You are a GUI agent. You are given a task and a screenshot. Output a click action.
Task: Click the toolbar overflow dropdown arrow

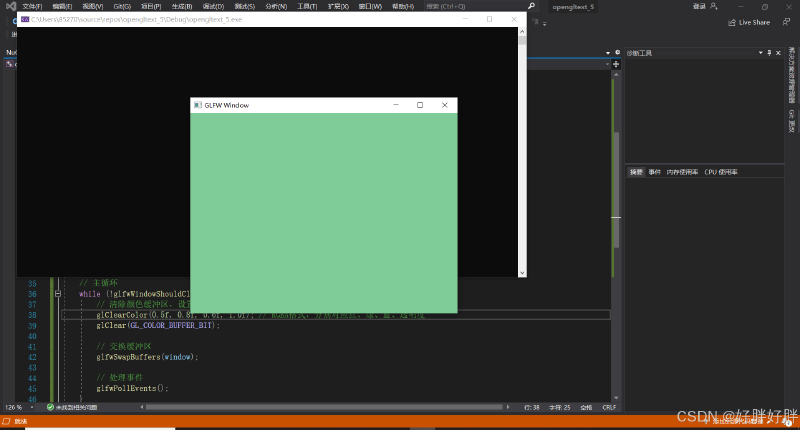click(544, 24)
